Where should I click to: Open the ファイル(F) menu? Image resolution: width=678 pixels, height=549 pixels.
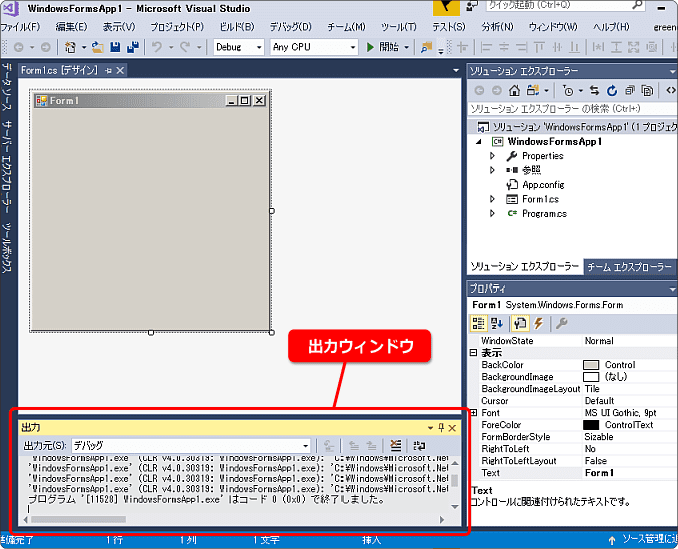click(x=20, y=27)
